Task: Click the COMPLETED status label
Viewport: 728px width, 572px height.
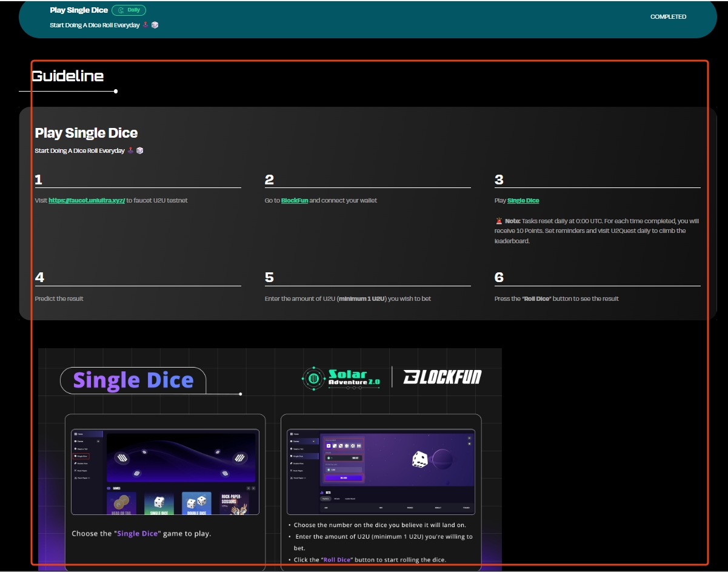Action: (x=668, y=17)
